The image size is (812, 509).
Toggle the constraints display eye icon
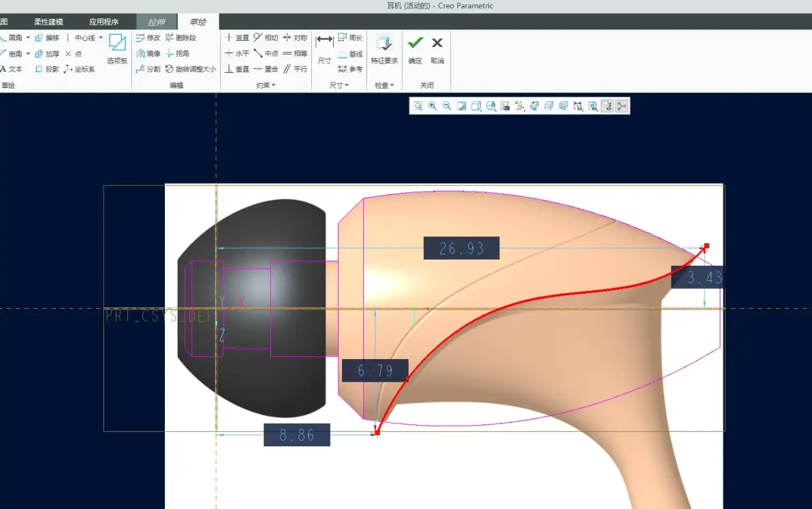[x=593, y=106]
